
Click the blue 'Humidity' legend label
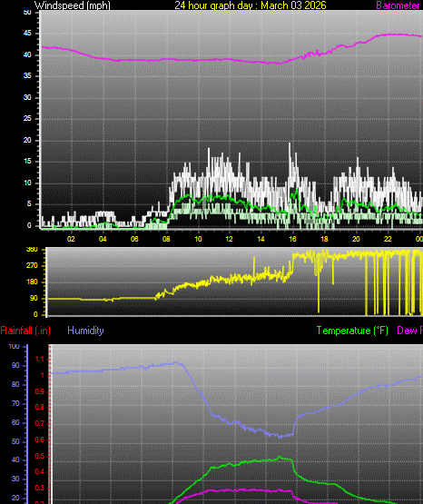click(x=85, y=331)
